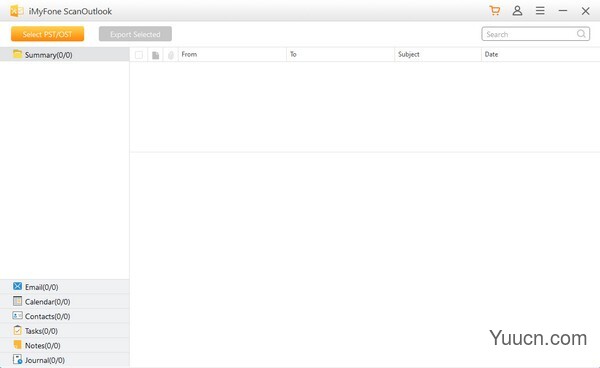This screenshot has width=600, height=368.
Task: Close the ScanOutlook window
Action: click(x=585, y=11)
